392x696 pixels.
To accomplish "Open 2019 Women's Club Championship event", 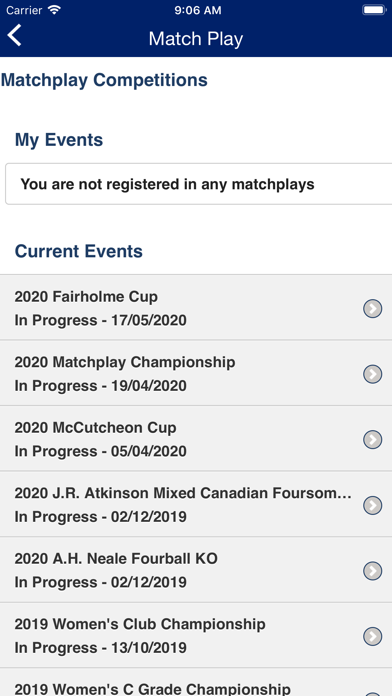I will click(x=196, y=636).
